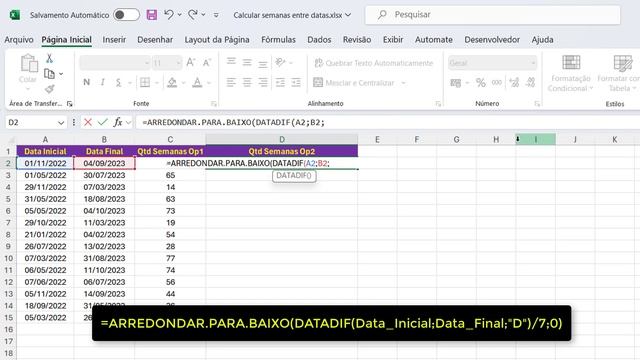The height and width of the screenshot is (360, 640).
Task: Click the Font Color A swatch
Action: coord(198,82)
